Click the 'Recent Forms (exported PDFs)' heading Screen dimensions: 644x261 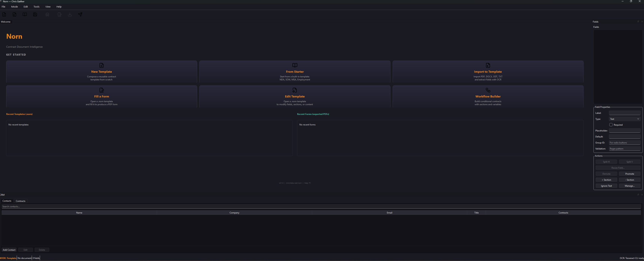point(313,114)
